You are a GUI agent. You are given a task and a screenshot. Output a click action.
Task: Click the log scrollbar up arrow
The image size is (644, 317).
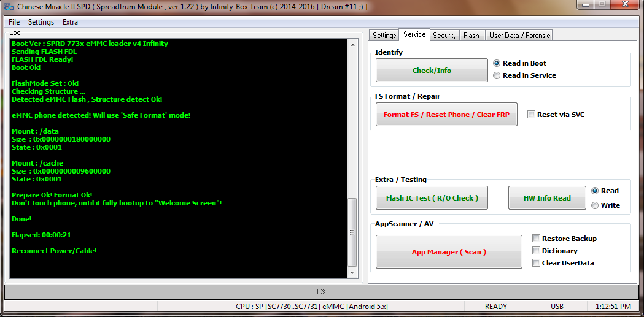click(352, 44)
